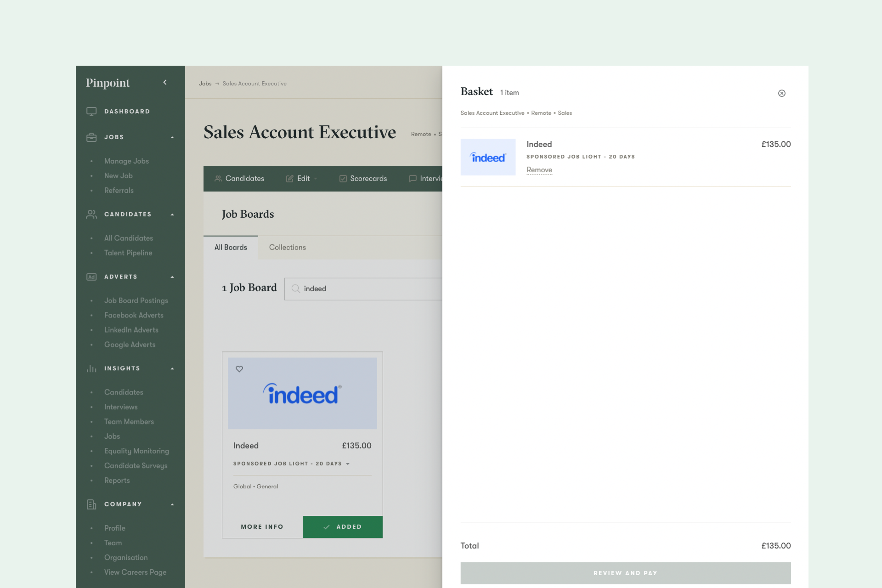Click the Insights bar chart icon
The height and width of the screenshot is (588, 882).
coord(91,368)
